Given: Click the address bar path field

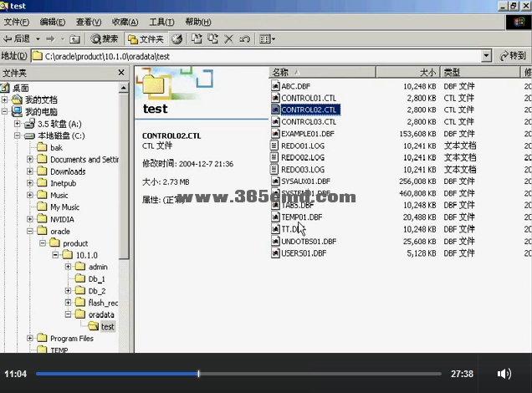Looking at the screenshot, I should tap(256, 56).
